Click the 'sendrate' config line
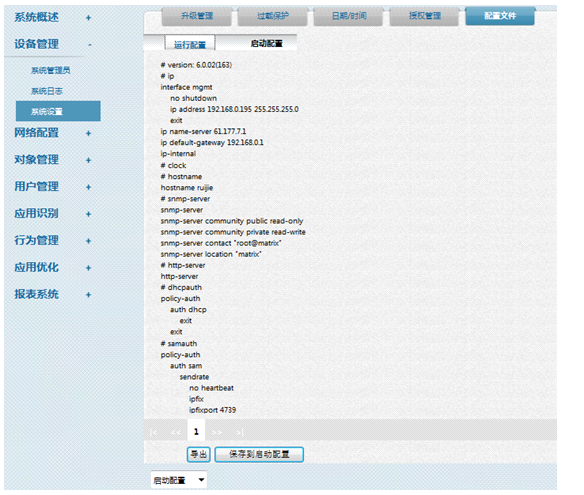 194,377
